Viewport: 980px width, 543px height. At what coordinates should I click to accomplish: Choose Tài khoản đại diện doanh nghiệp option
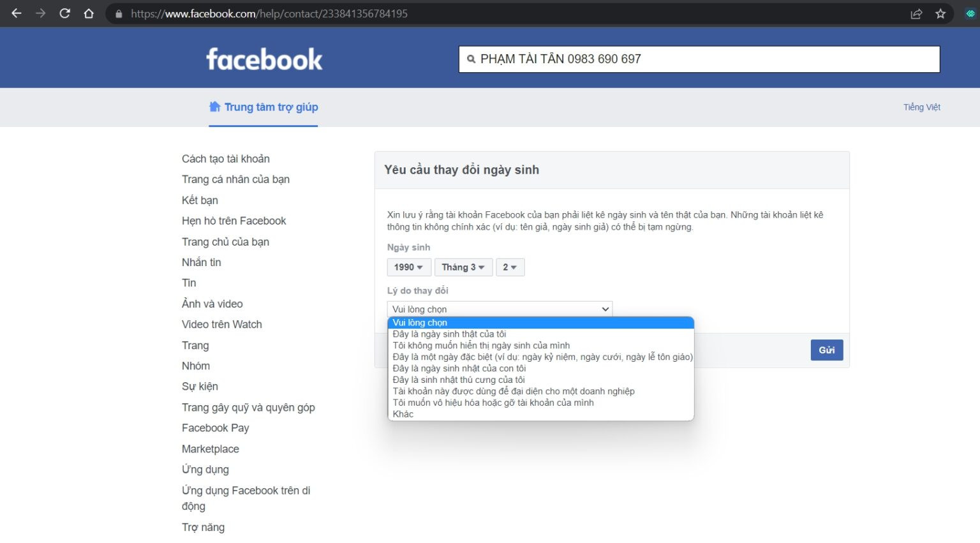click(540, 392)
